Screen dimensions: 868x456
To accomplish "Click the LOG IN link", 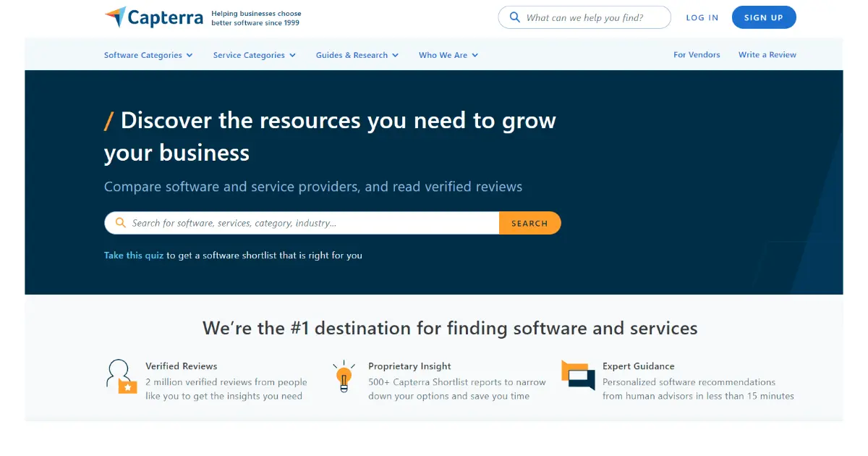I will [702, 17].
